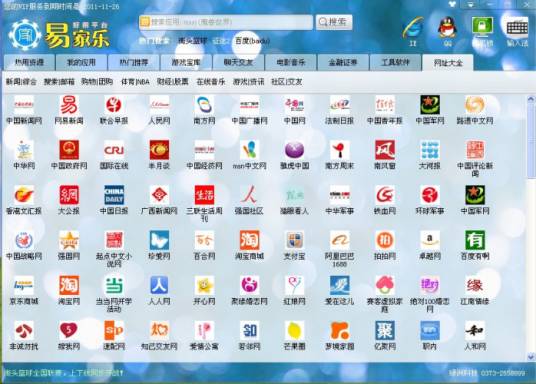Click the heart icon in title bar

pos(453,4)
